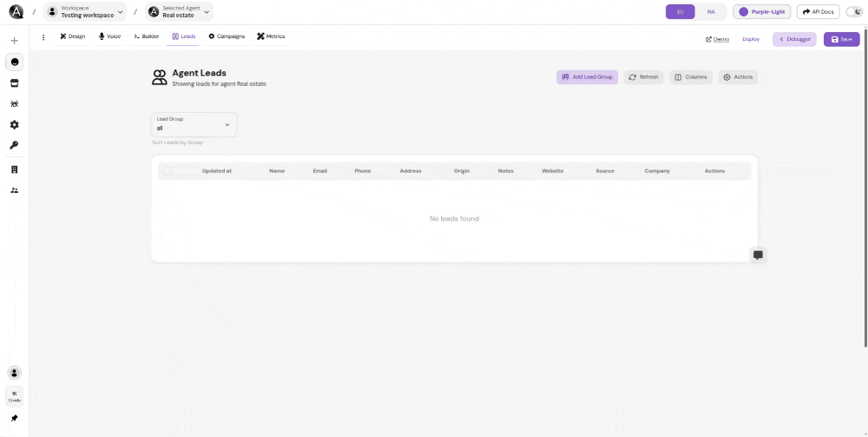Click the Add Lead Group button
Viewport: 868px width, 437px height.
[587, 77]
